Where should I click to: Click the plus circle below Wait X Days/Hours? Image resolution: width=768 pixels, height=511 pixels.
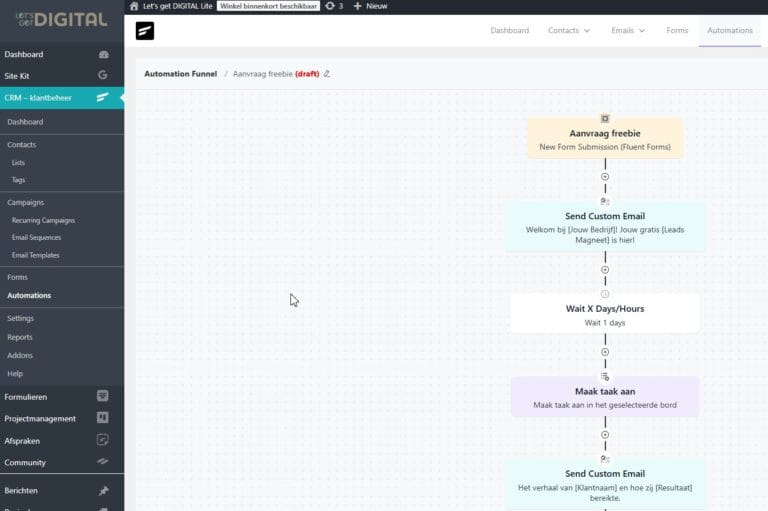[x=605, y=352]
